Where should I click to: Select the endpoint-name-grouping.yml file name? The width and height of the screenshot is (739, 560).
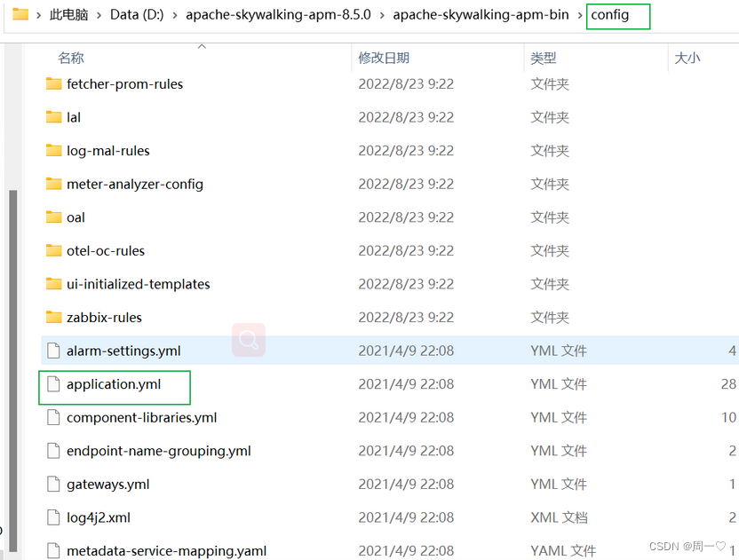(x=159, y=451)
